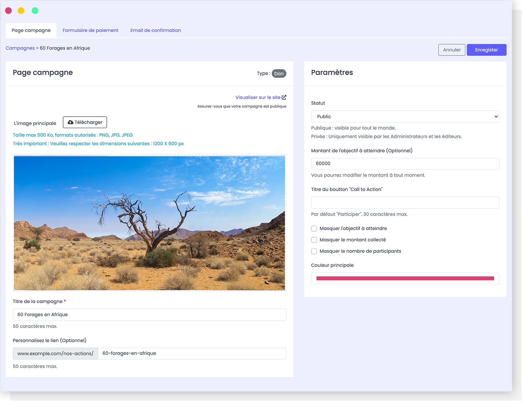Enable Masquer l'objectif à atteindre checkbox
Viewport: 532px width, 409px height.
314,229
